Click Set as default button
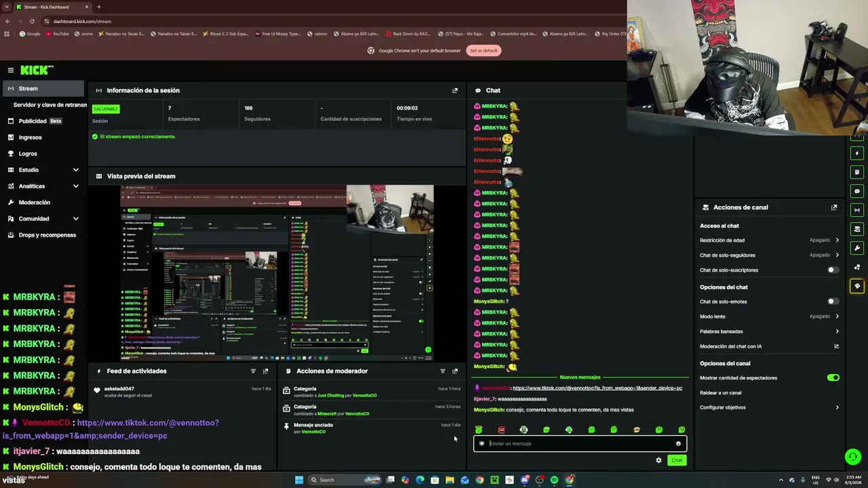The width and height of the screenshot is (868, 488). point(484,50)
